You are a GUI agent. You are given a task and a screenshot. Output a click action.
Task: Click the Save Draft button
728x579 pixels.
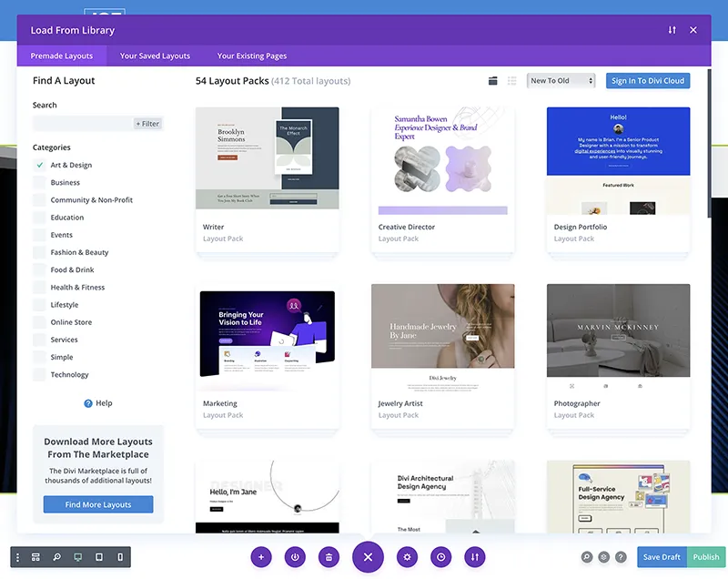[662, 557]
